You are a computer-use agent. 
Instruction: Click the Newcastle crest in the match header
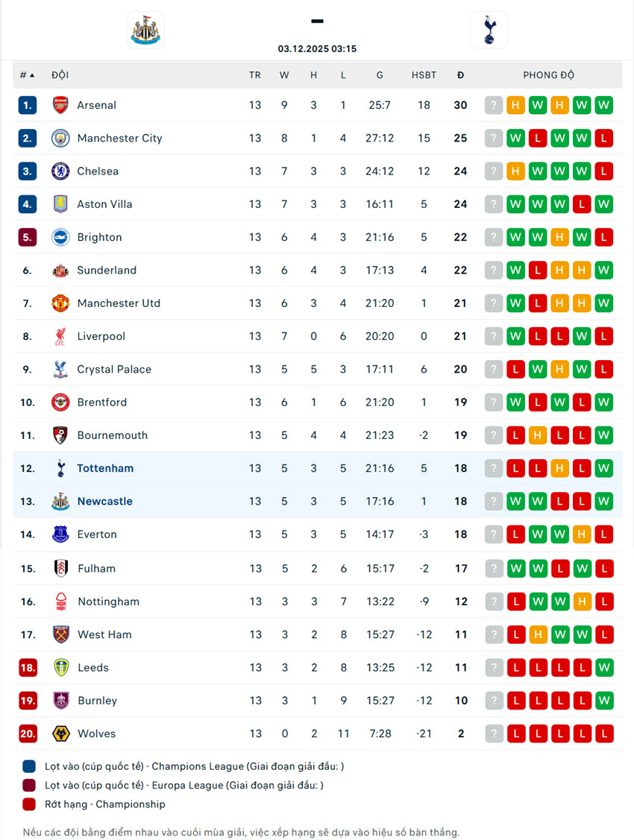pos(145,31)
